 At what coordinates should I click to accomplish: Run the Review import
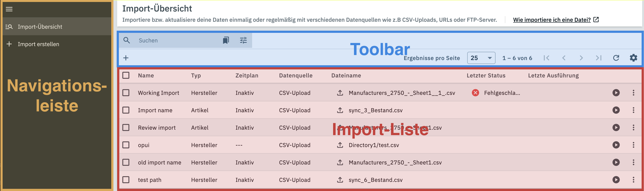point(616,127)
